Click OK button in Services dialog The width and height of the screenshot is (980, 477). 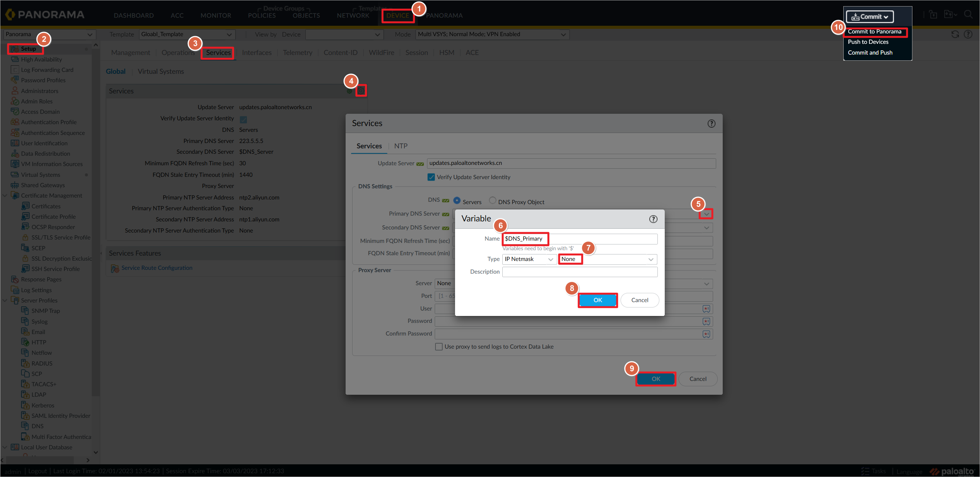(655, 378)
